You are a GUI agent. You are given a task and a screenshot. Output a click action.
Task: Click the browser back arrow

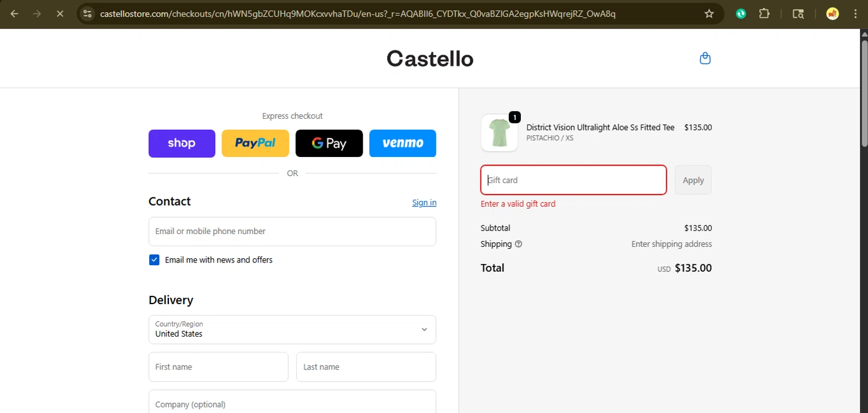point(14,14)
